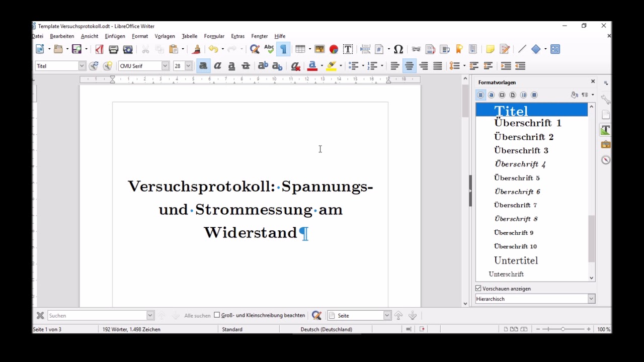The image size is (644, 362).
Task: Apply subscript to text
Action: coord(277,66)
